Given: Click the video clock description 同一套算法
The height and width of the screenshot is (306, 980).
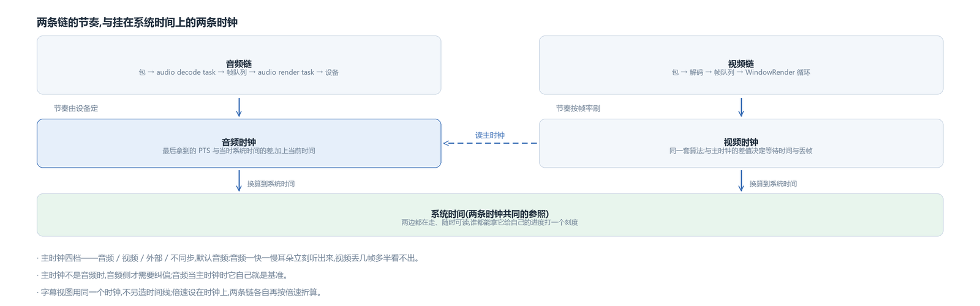Looking at the screenshot, I should coord(741,151).
